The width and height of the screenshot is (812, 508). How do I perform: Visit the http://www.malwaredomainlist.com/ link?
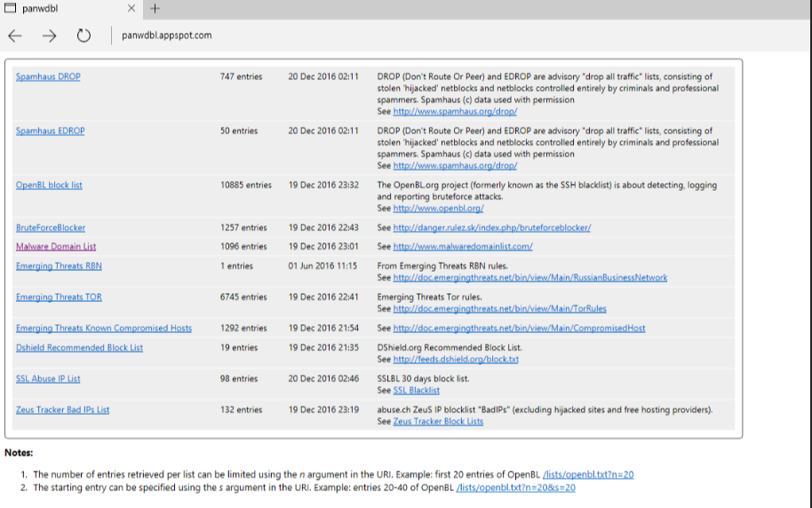tap(463, 247)
